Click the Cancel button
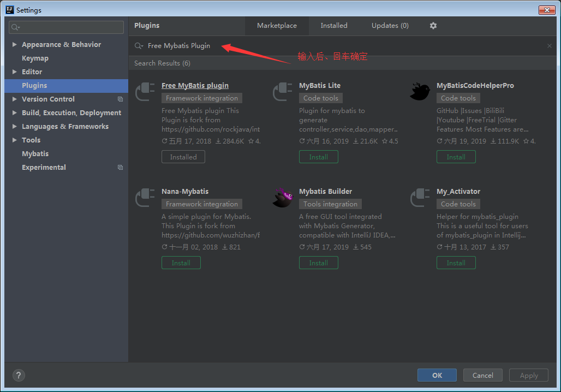Screen dimensions: 561x392 pos(482,375)
